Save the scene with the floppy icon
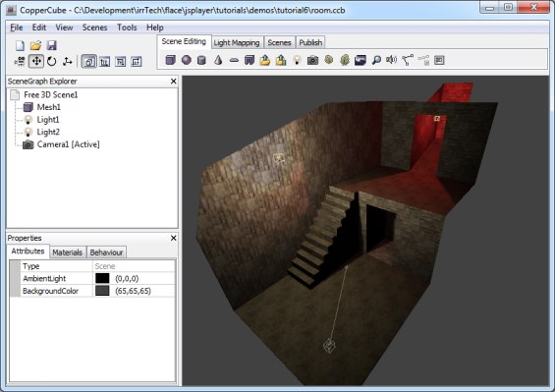Viewport: 555px width, 392px height. pos(52,45)
